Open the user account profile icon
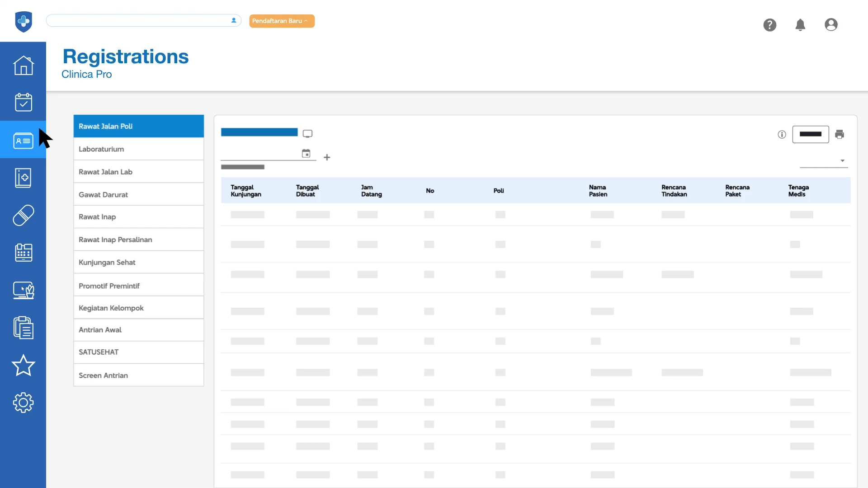 coord(831,25)
